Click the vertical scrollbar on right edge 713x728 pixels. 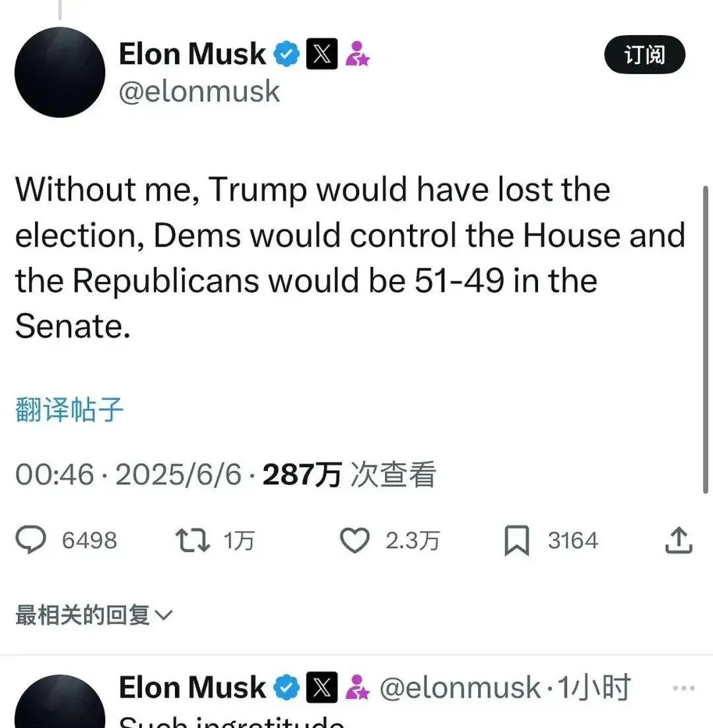coord(706,339)
